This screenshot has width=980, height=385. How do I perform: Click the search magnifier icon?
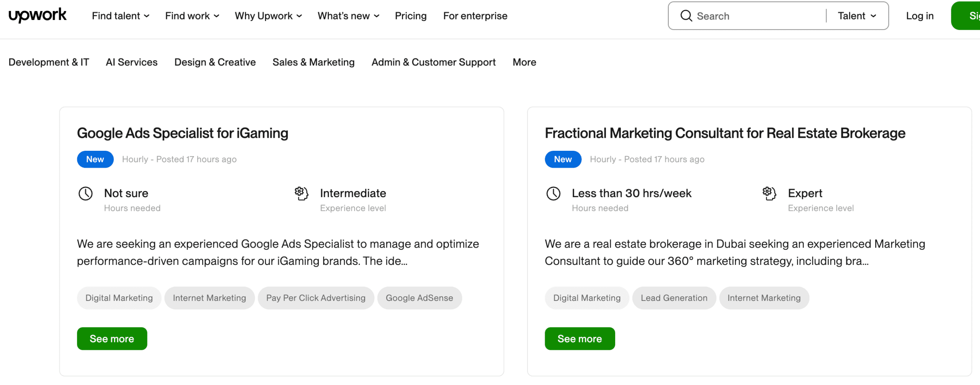coord(686,16)
